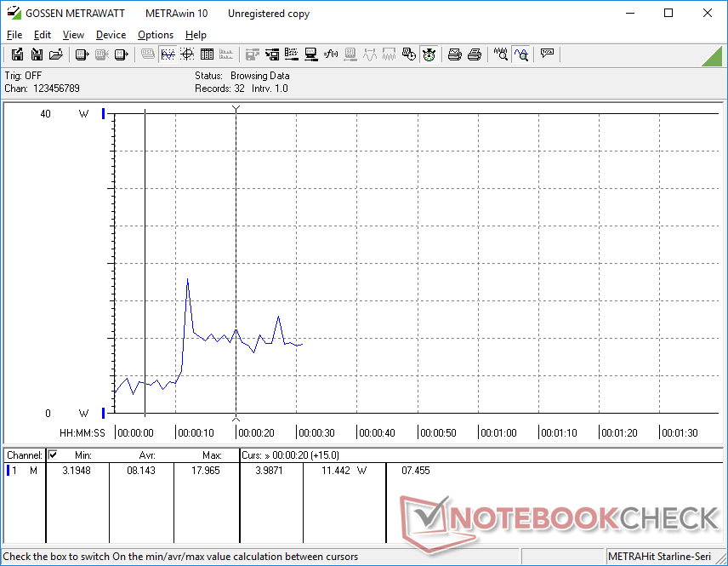Minimize the METRAwin 10 window
This screenshot has height=566, width=728.
pos(630,13)
